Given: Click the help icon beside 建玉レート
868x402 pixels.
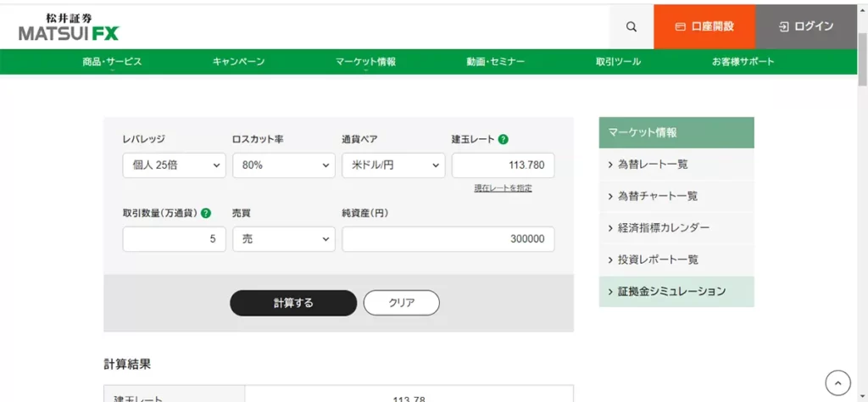Looking at the screenshot, I should 503,140.
